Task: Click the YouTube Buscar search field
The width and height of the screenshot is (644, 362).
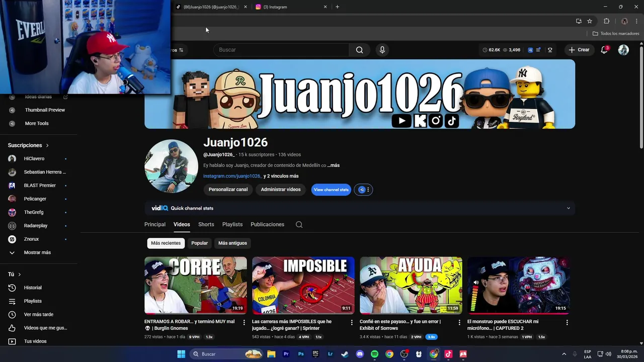Action: tap(282, 50)
